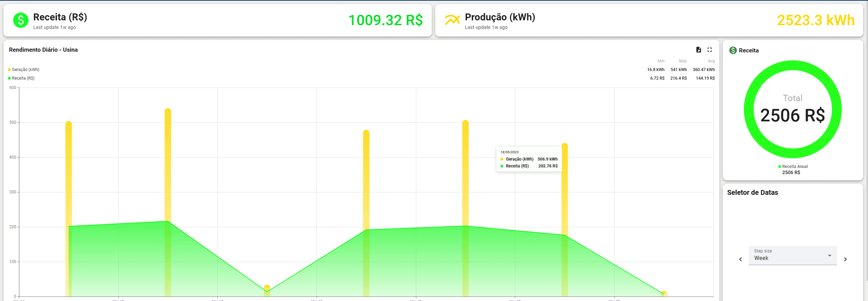Viewport: 868px width, 301px height.
Task: Export data from Rendimento Diário chart
Action: (x=698, y=50)
